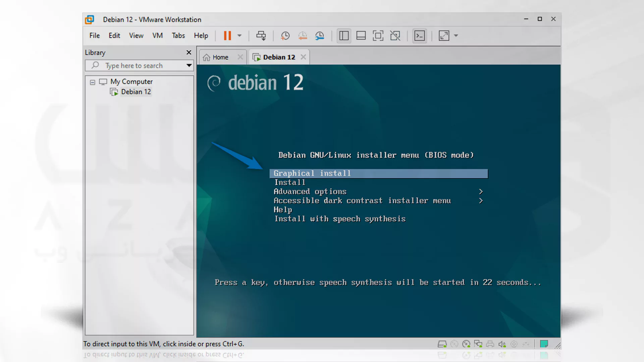Switch to the Home tab

tap(220, 57)
